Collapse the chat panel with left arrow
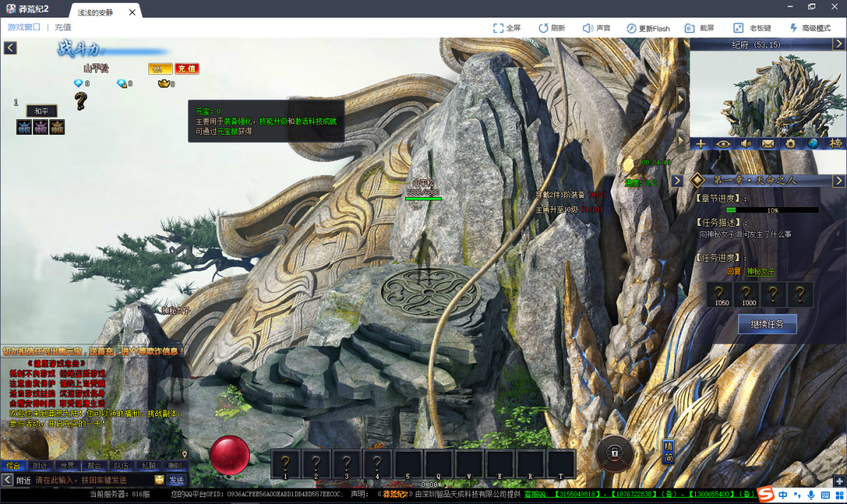 coord(7,480)
